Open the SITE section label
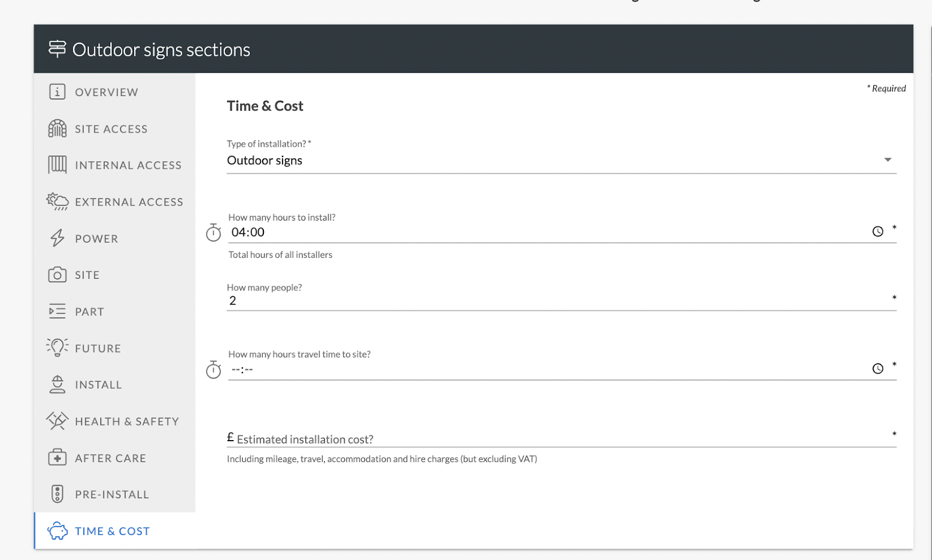The image size is (932, 560). click(87, 275)
